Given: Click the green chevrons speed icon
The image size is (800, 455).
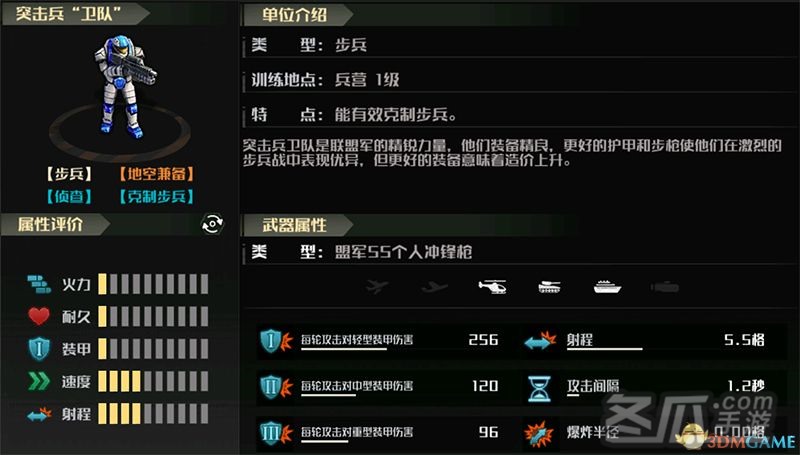Looking at the screenshot, I should pos(39,381).
